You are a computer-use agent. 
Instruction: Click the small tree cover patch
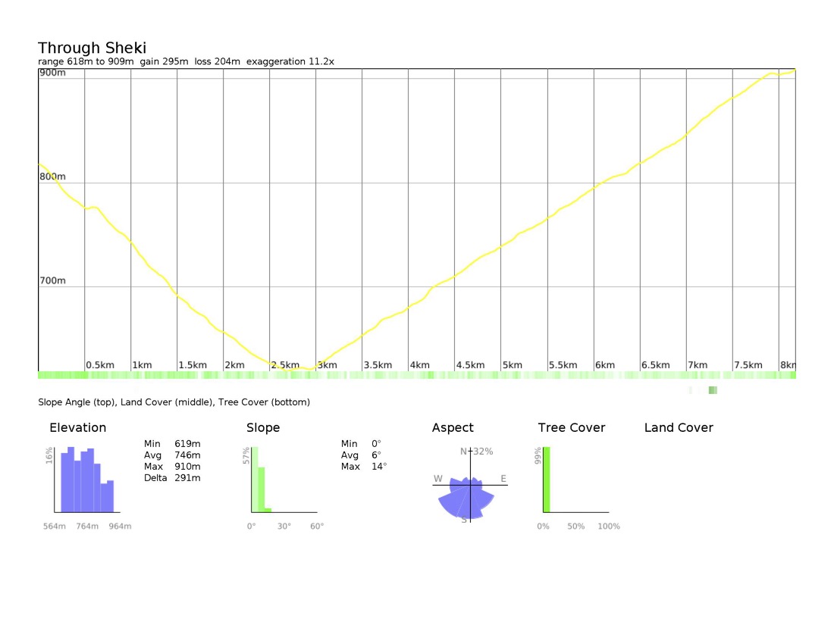[x=713, y=390]
